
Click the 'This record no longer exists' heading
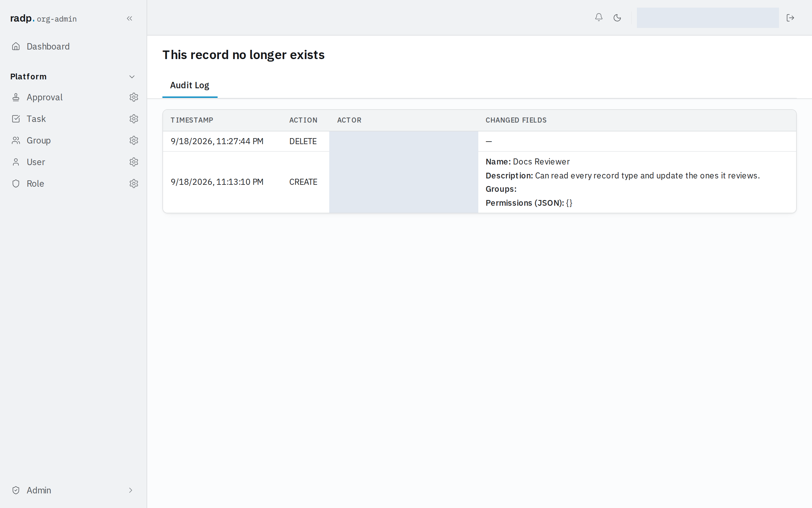click(x=243, y=55)
